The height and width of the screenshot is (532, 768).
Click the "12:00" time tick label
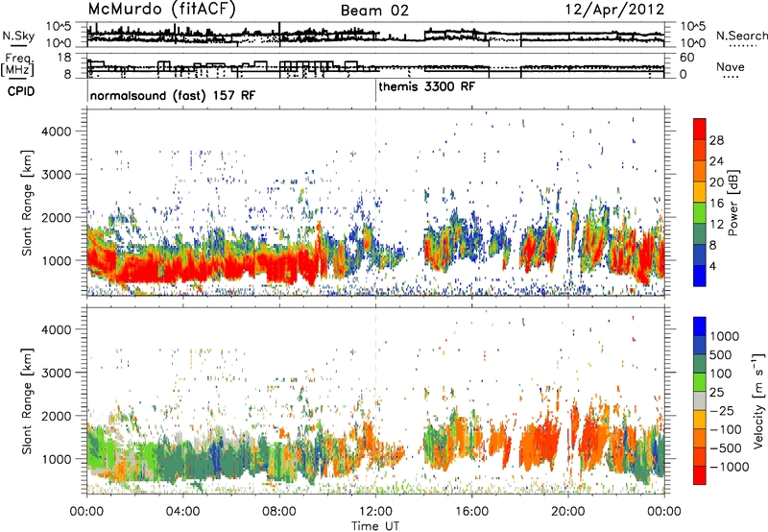point(375,512)
